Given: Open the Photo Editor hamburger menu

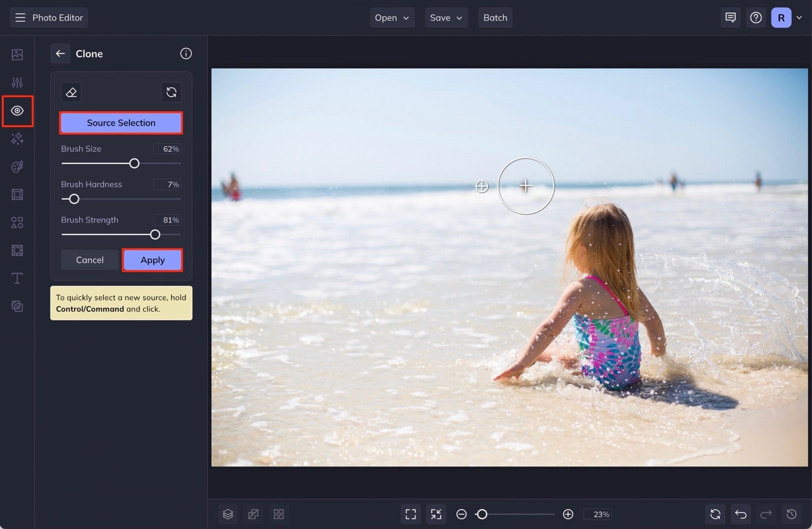Looking at the screenshot, I should tap(20, 17).
